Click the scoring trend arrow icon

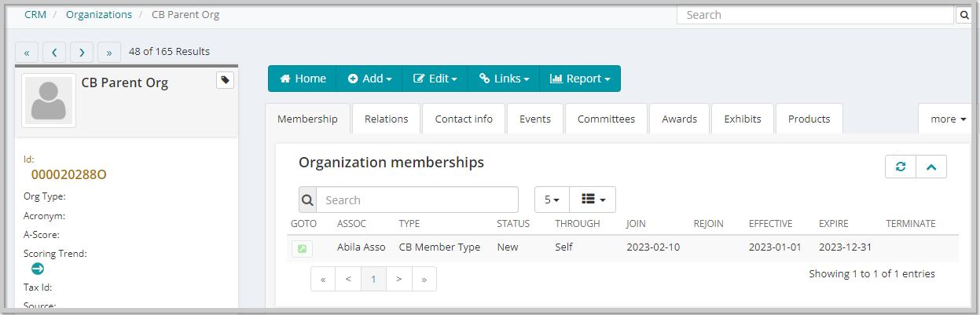coord(38,269)
